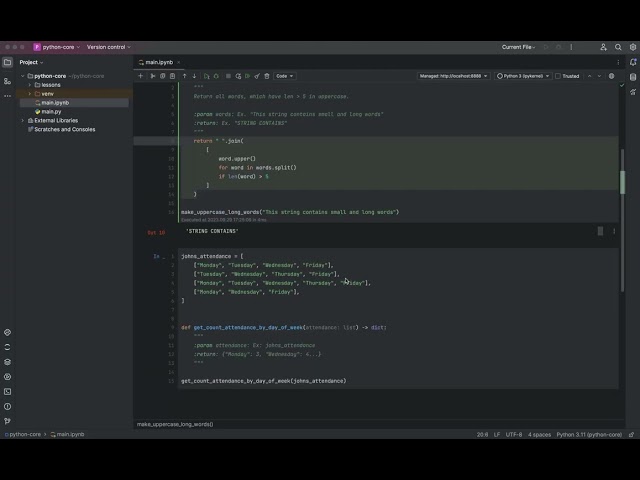Open the IDE settings gear

[x=633, y=47]
